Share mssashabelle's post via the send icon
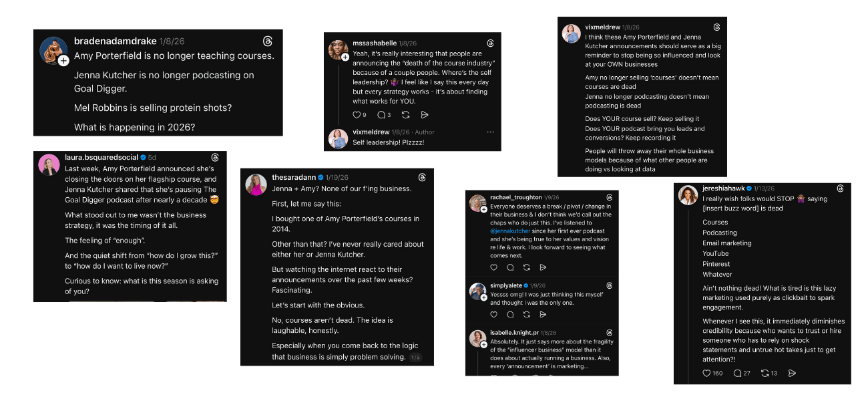 (x=425, y=115)
